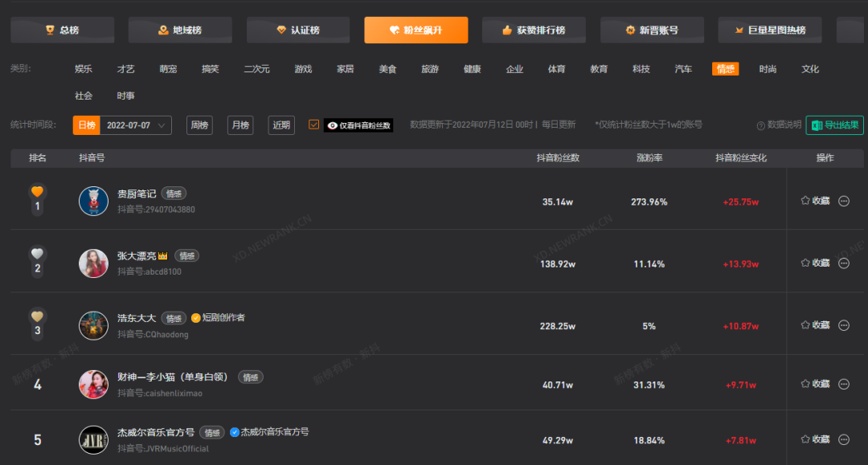
Task: Filter by 教育 category
Action: (599, 69)
